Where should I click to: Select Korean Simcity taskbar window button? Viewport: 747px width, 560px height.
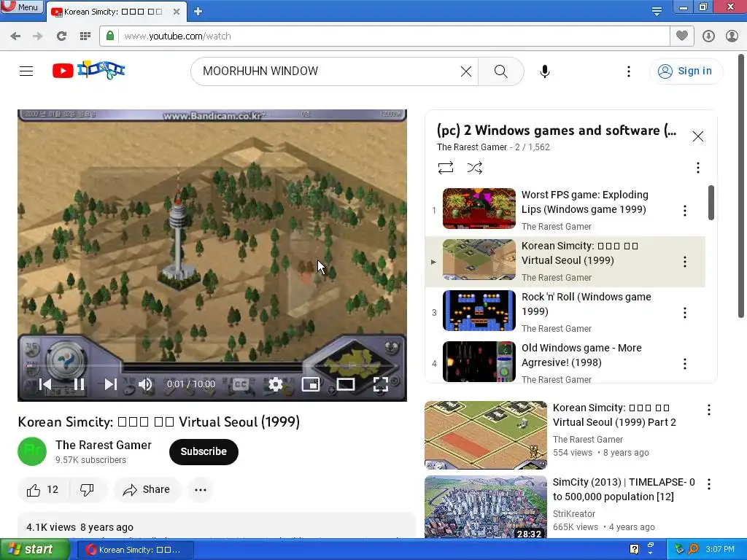pos(135,550)
